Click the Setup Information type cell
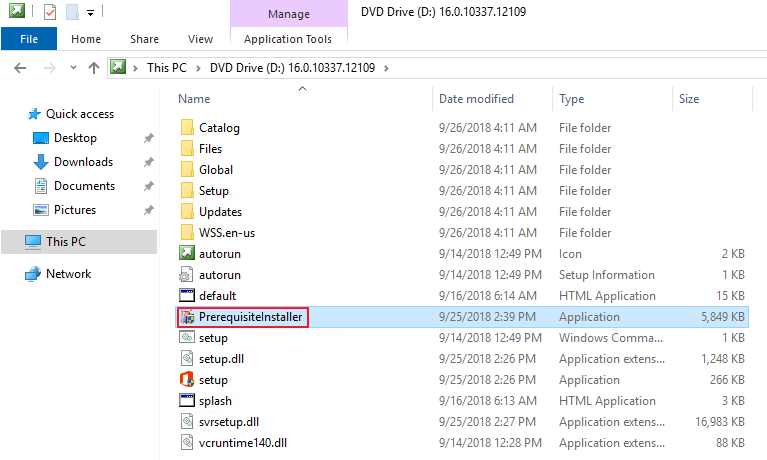This screenshot has width=767, height=460. 607,275
